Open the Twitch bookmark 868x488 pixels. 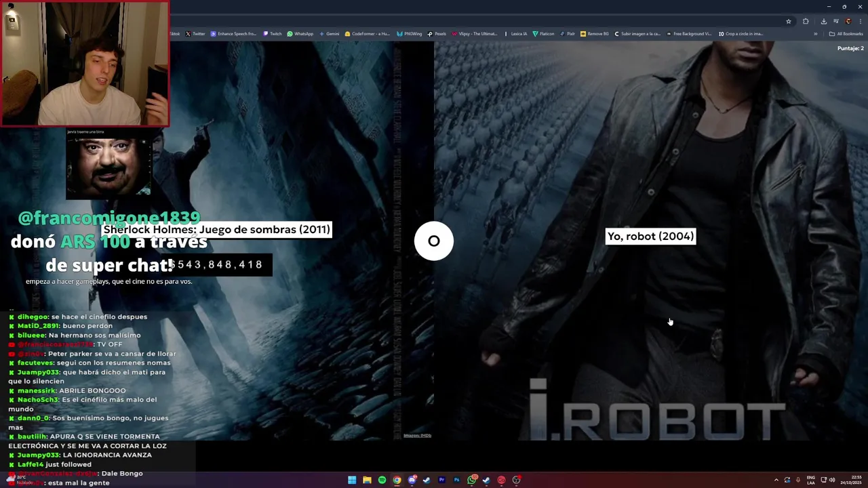point(273,33)
